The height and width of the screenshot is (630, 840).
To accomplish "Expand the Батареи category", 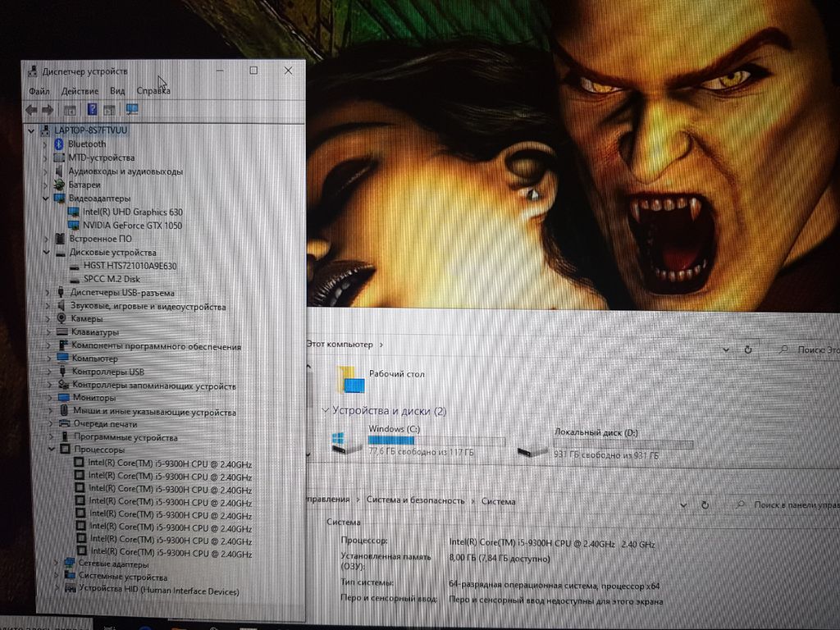I will point(46,185).
